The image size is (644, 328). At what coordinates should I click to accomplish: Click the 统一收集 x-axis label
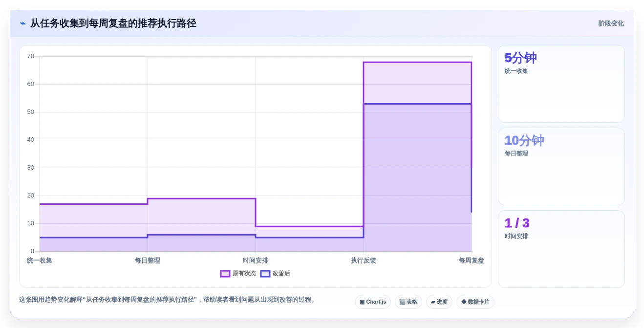click(40, 261)
